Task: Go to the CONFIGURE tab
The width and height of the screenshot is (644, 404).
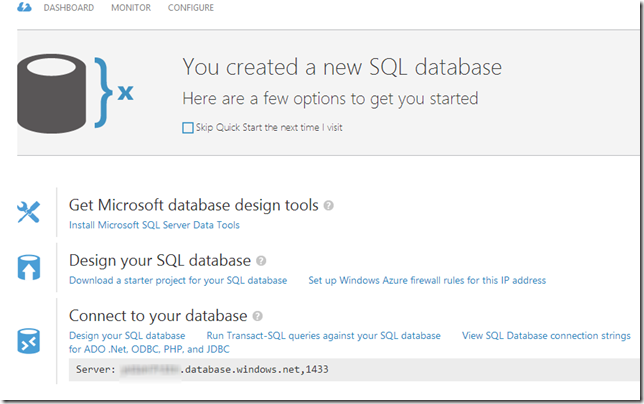Action: click(x=191, y=8)
